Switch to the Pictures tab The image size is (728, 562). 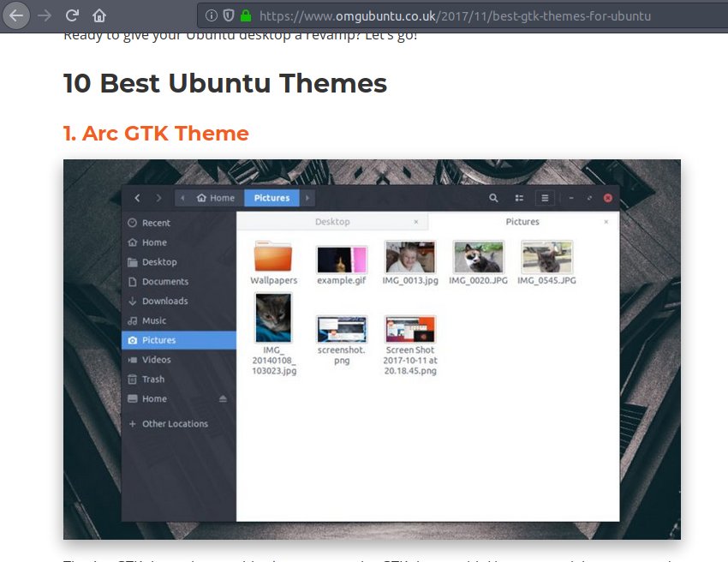pyautogui.click(x=522, y=222)
